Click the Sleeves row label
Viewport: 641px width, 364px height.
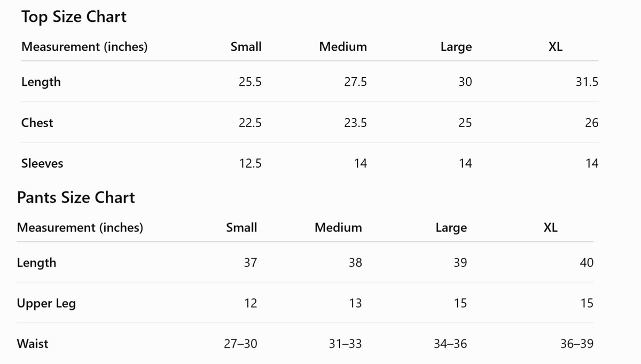42,163
